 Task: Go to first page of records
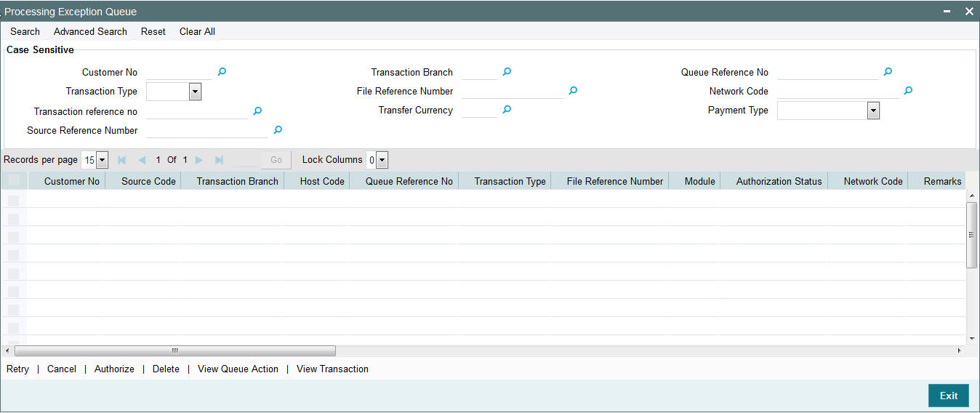122,160
